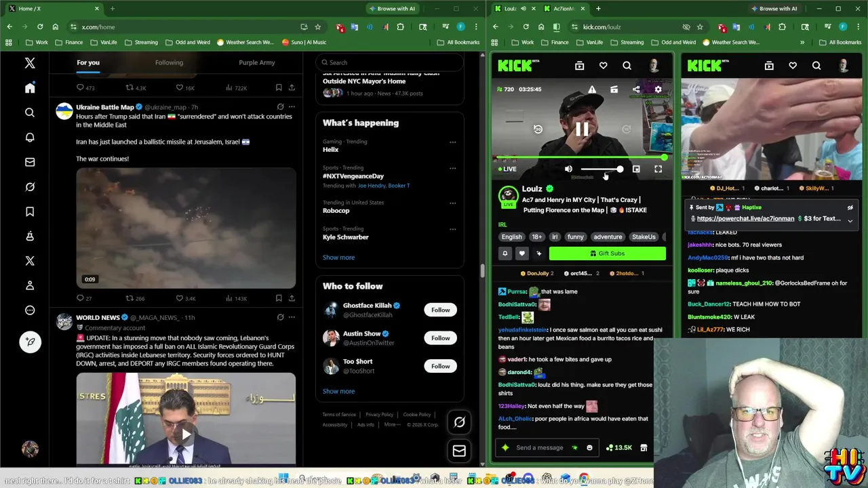Switch to the Following tab
The image size is (868, 488).
tap(169, 62)
